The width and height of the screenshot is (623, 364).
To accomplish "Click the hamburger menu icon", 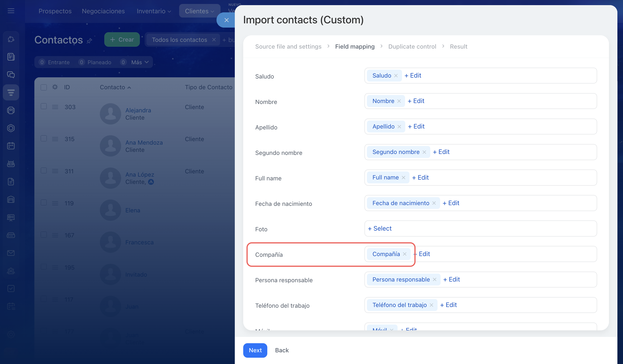I will point(11,11).
